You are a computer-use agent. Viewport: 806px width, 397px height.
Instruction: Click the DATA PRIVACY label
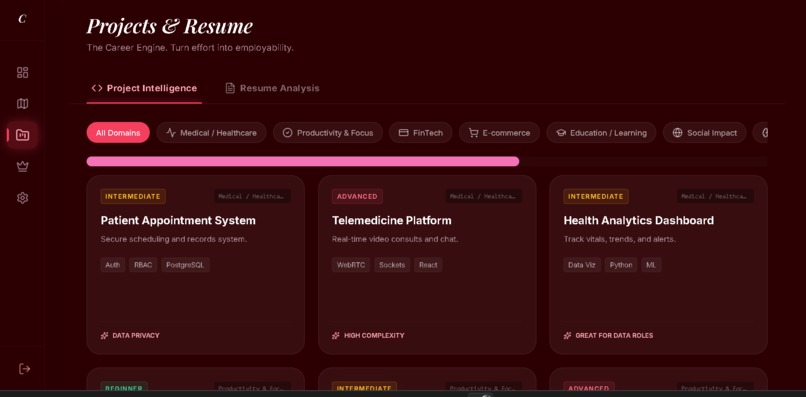[x=136, y=335]
